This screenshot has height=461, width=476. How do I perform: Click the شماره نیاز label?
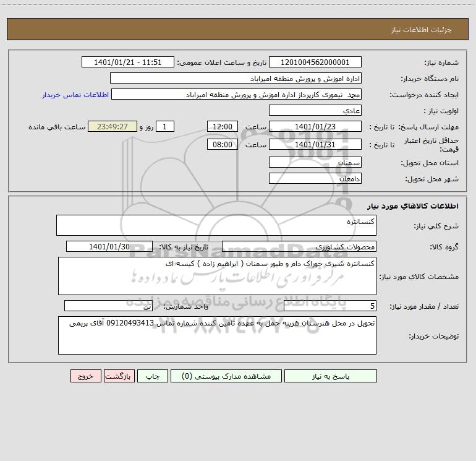pos(441,62)
